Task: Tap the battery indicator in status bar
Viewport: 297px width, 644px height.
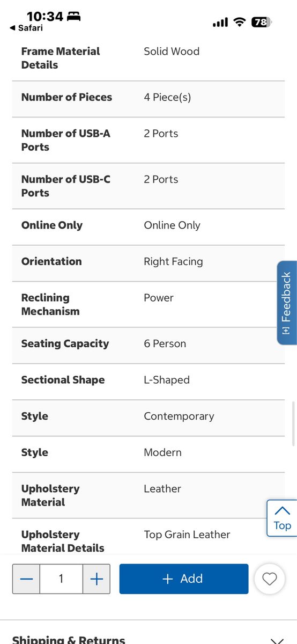Action: (x=262, y=22)
